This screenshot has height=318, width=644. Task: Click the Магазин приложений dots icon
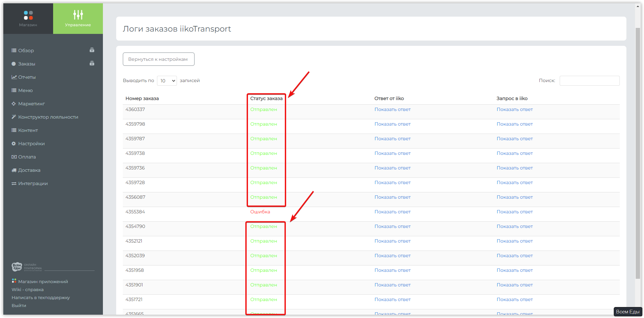(14, 281)
